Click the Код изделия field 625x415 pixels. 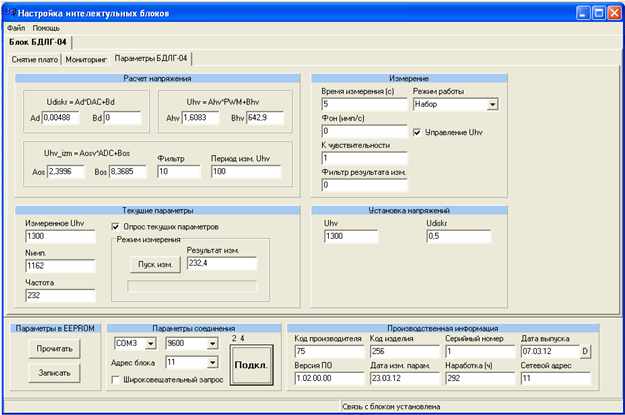pyautogui.click(x=405, y=352)
